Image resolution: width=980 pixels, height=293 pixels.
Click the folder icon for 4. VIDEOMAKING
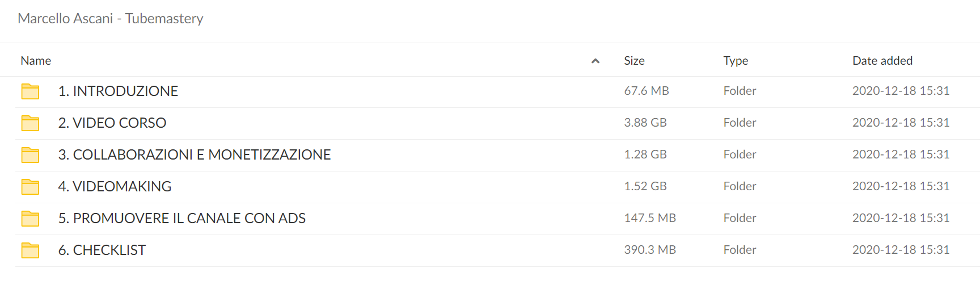[30, 187]
